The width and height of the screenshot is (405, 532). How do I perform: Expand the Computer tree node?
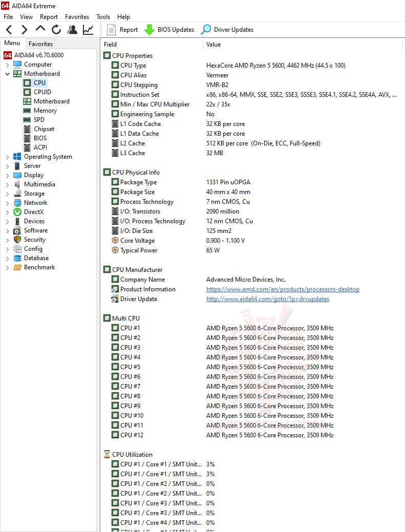coord(8,65)
